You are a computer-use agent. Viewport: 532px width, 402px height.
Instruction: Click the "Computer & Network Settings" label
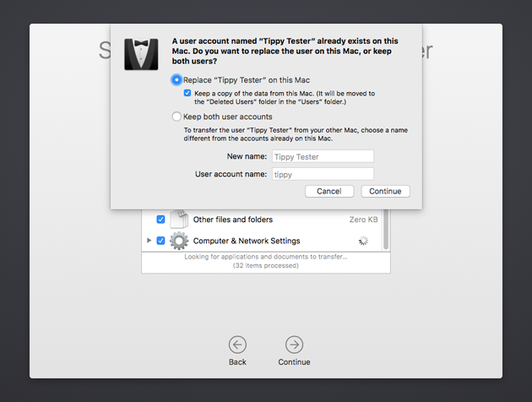(x=247, y=241)
